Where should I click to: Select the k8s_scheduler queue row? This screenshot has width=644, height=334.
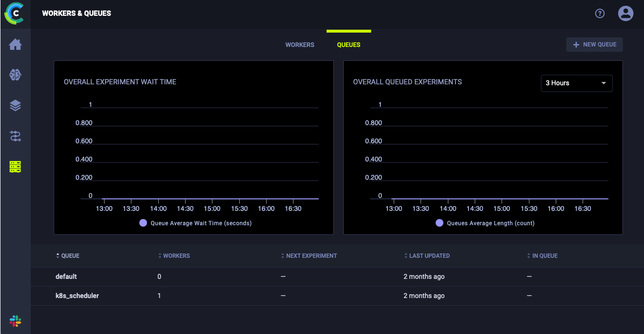point(77,296)
